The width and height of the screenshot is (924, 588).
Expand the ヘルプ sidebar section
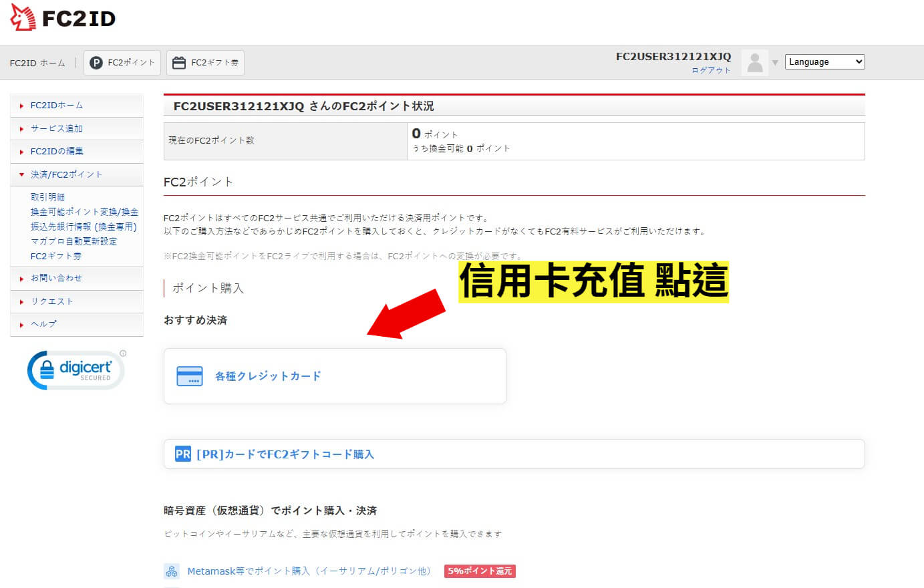(x=43, y=323)
